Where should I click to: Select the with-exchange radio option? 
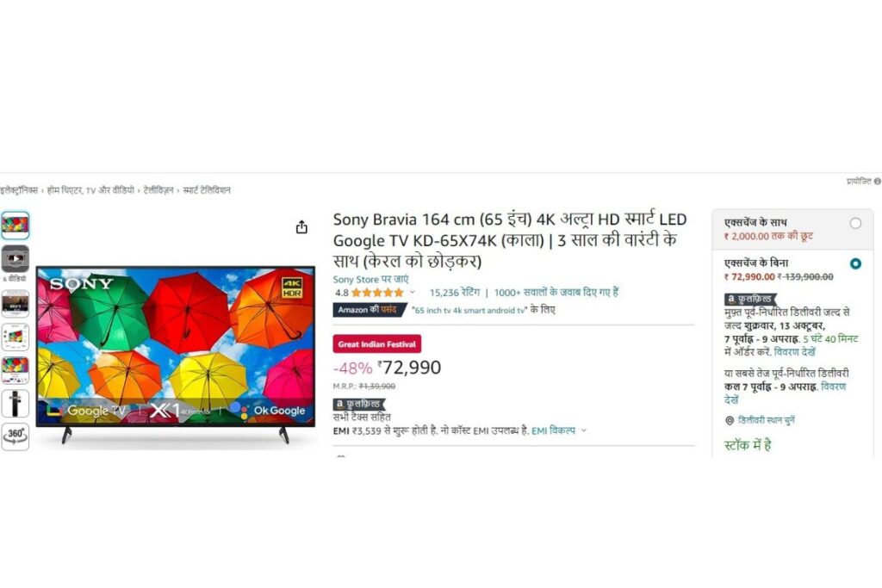855,223
